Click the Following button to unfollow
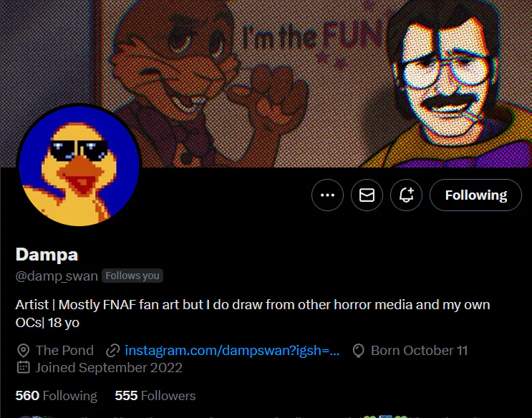This screenshot has height=418, width=532. (x=475, y=195)
